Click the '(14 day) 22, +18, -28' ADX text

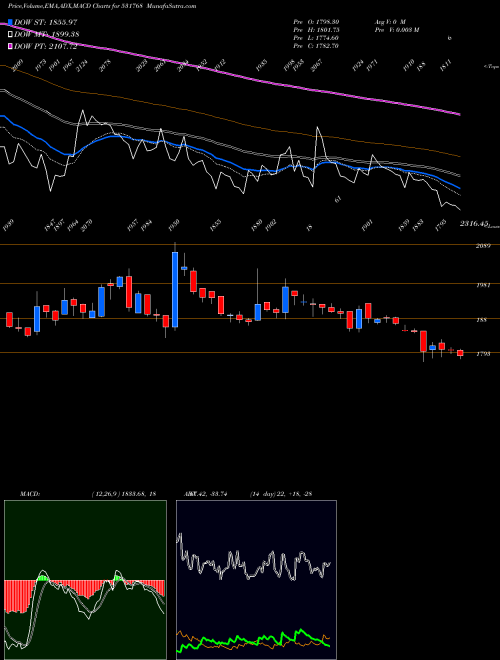click(x=281, y=494)
